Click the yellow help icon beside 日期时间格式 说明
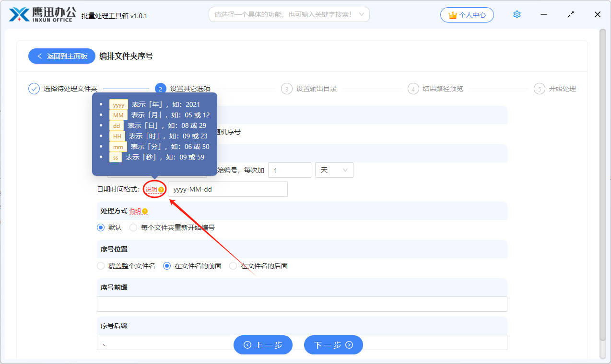611x364 pixels. 161,190
